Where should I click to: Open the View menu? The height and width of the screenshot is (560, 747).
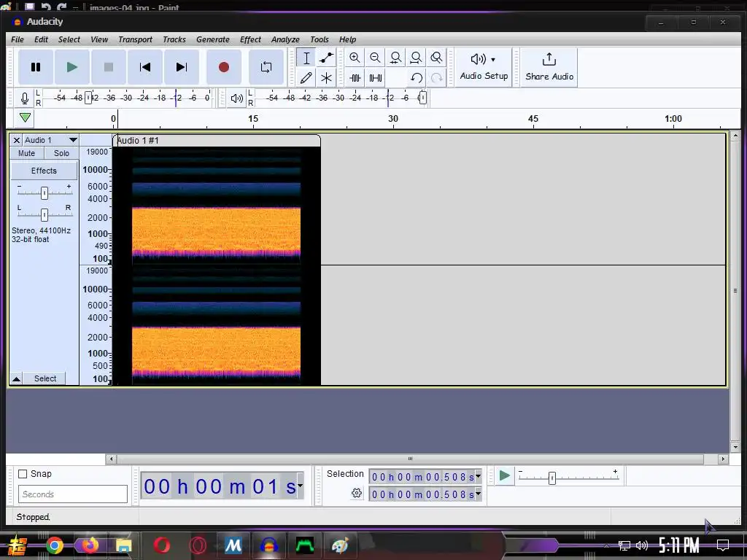[99, 39]
